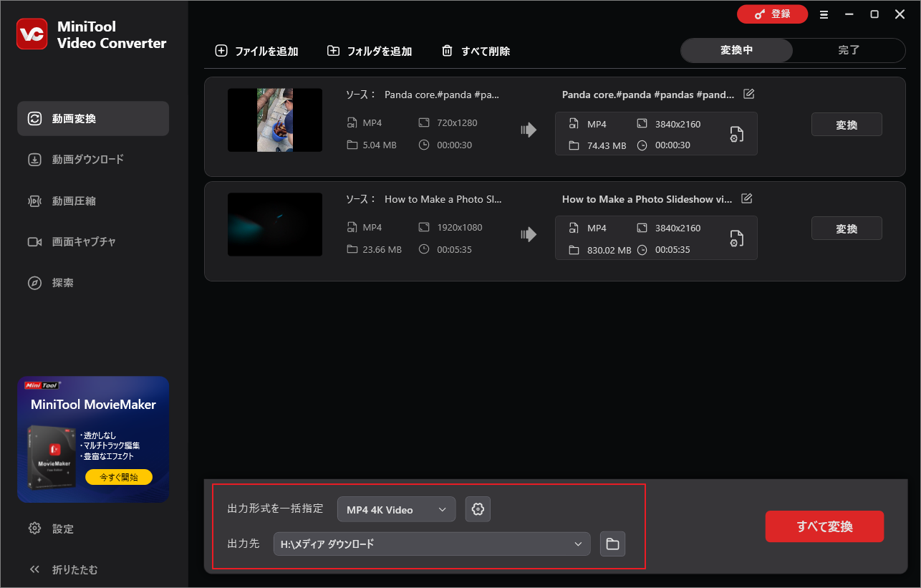Image resolution: width=921 pixels, height=588 pixels.
Task: Open the hamburger menu in title bar
Action: tap(824, 14)
